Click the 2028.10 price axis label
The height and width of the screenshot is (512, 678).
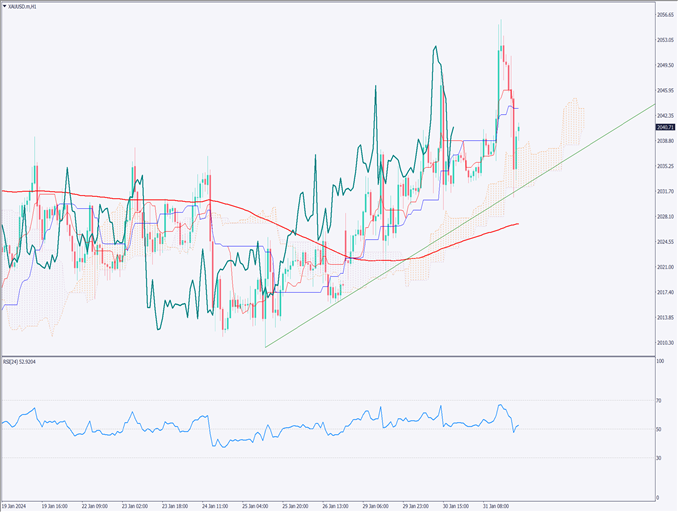point(666,216)
